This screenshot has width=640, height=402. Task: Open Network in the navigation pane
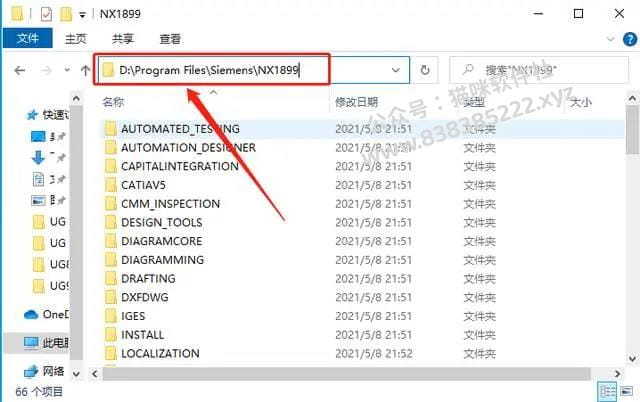[x=44, y=371]
